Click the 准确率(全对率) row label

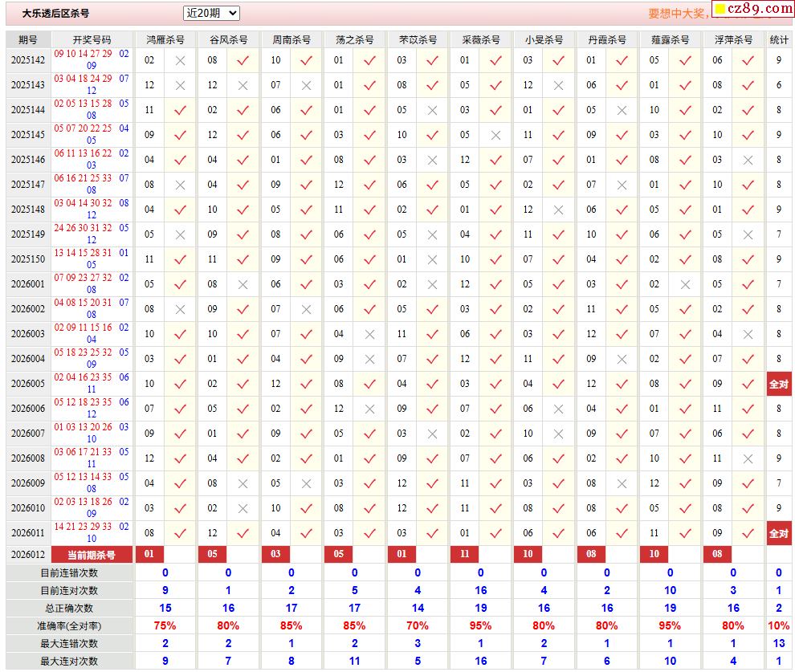pos(70,625)
